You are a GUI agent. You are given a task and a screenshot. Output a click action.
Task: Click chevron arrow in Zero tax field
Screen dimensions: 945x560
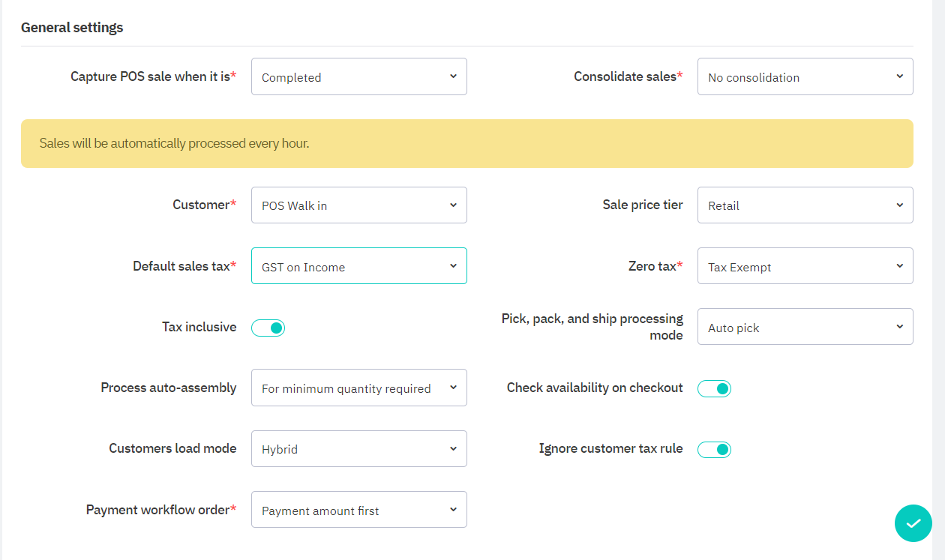click(x=899, y=266)
